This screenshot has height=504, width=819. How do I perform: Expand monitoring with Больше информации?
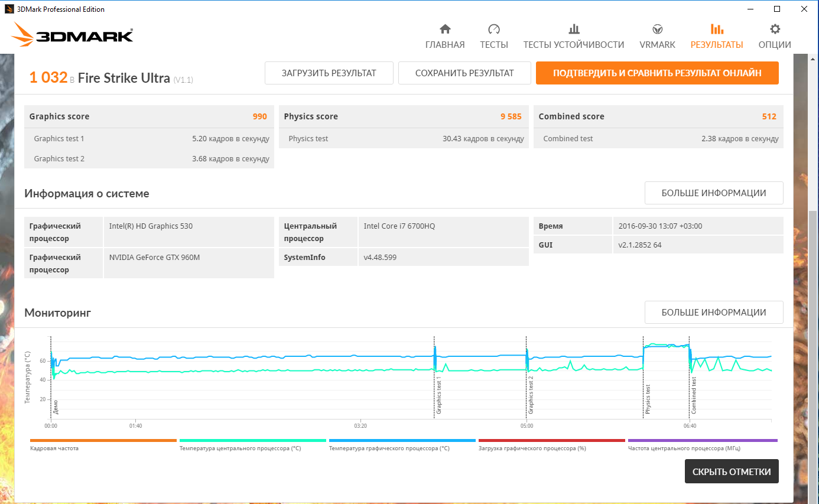click(x=713, y=313)
